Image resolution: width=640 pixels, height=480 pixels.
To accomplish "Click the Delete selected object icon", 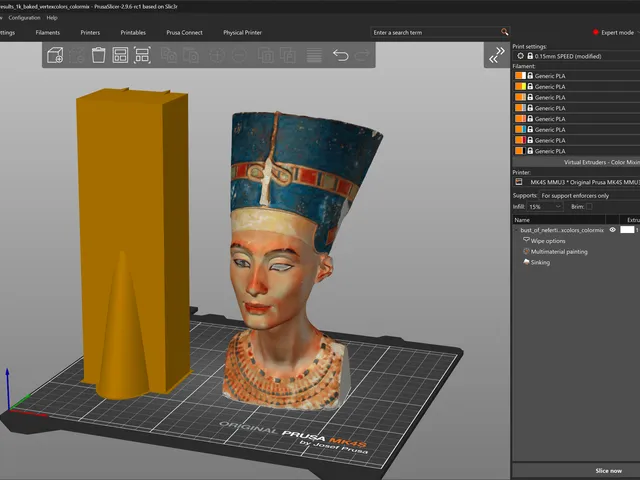I will coord(77,55).
